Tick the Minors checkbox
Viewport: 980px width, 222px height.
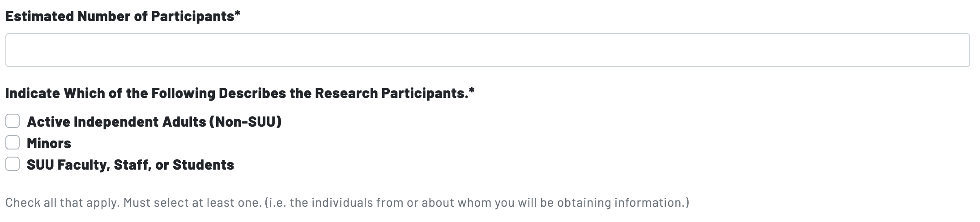13,142
